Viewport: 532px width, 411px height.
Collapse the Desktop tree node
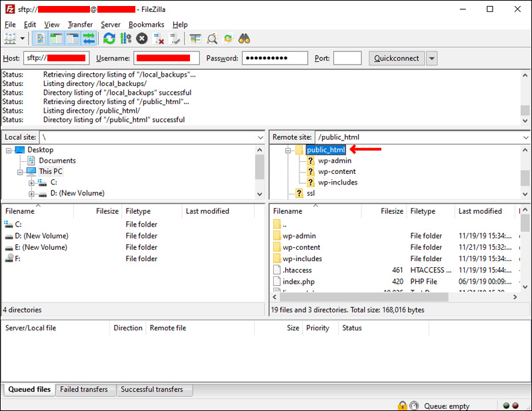(9, 151)
